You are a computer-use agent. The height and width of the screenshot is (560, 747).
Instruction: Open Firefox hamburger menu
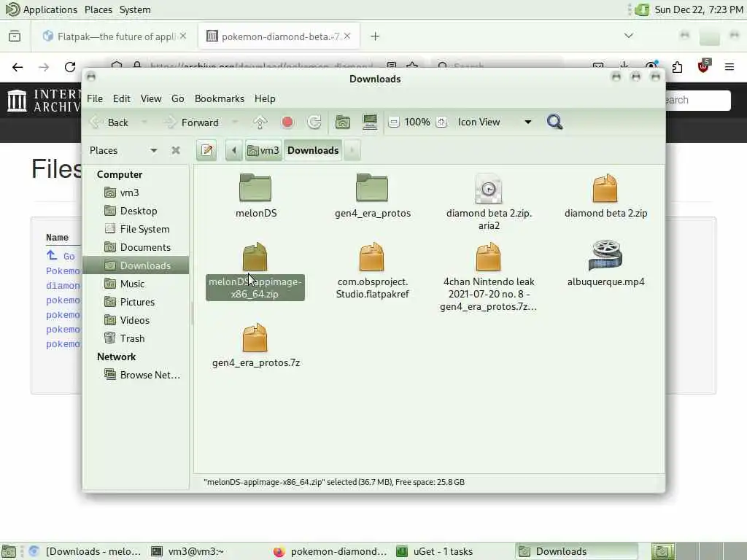(729, 67)
